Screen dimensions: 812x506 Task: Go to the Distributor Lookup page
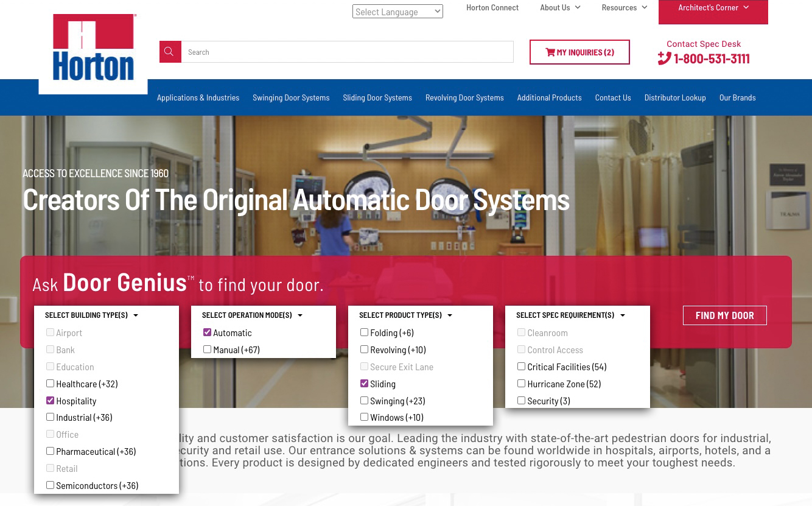[674, 97]
